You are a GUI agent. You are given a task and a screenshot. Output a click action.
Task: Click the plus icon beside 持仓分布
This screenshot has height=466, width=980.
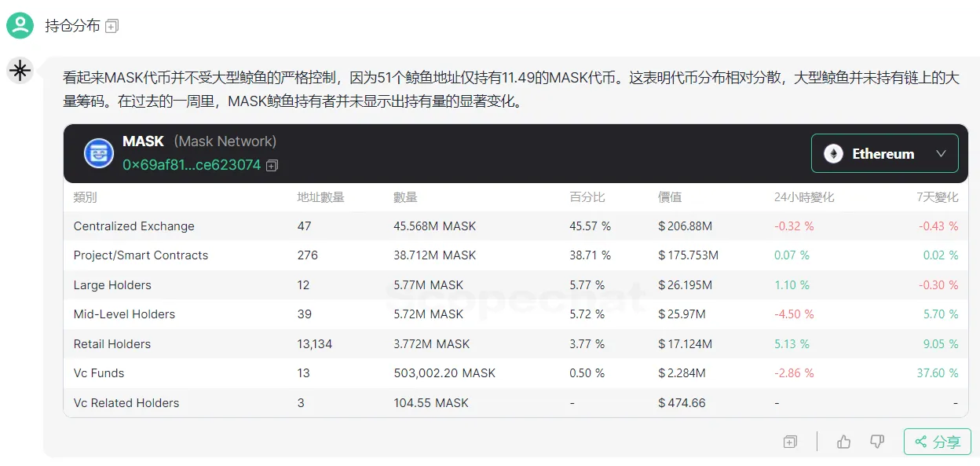click(112, 27)
